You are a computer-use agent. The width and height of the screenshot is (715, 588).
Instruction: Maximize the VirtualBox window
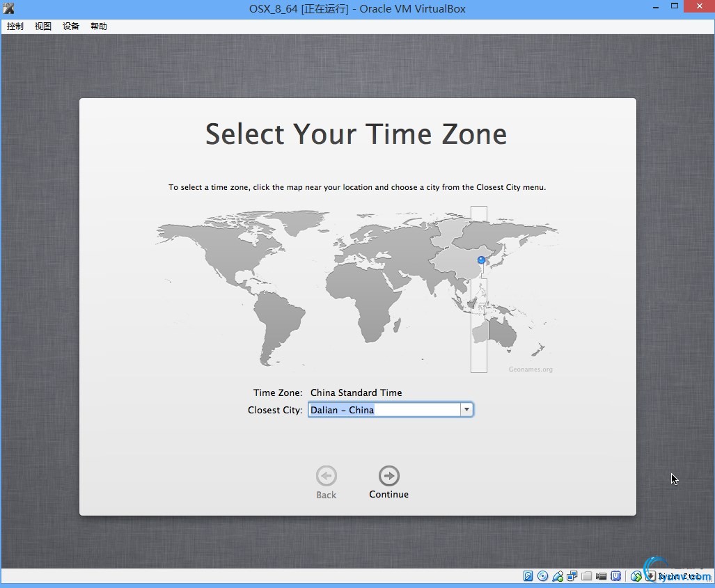pyautogui.click(x=675, y=6)
